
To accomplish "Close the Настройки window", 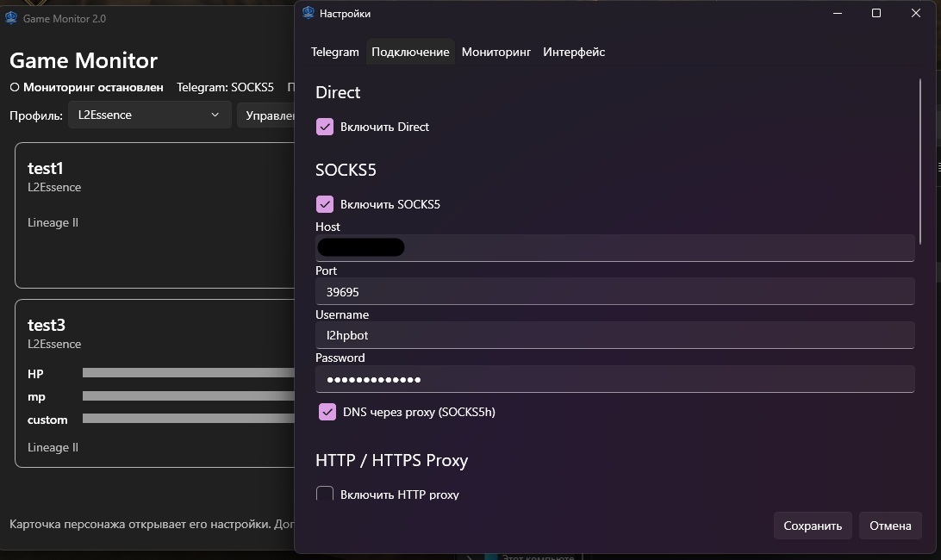I will pos(916,13).
